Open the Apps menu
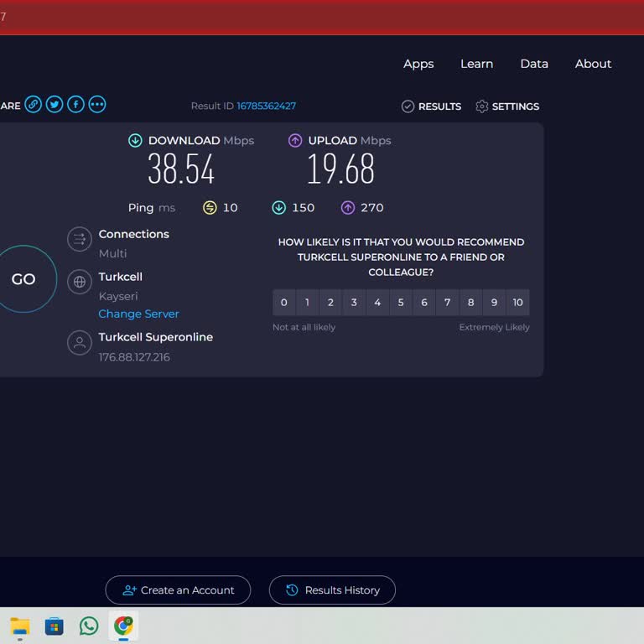 point(418,64)
